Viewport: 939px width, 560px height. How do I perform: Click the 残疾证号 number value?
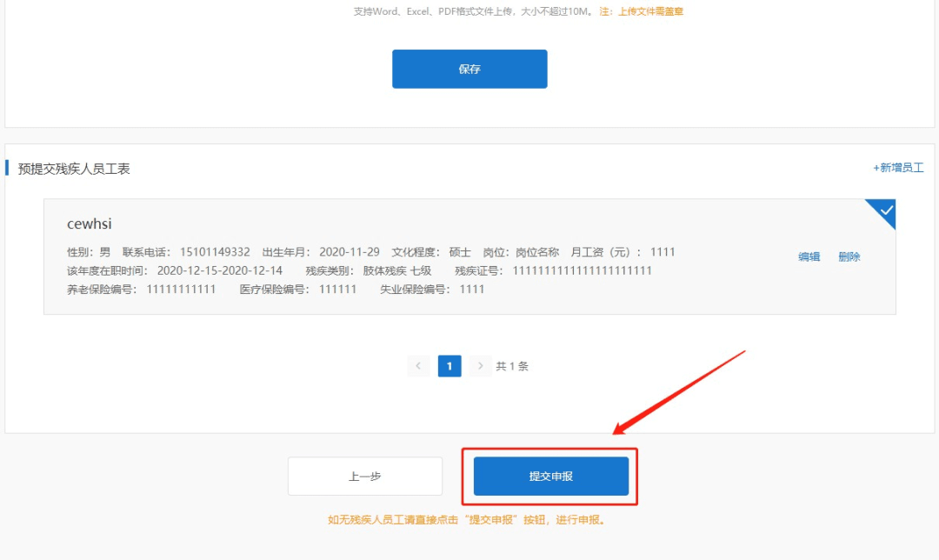click(x=582, y=270)
